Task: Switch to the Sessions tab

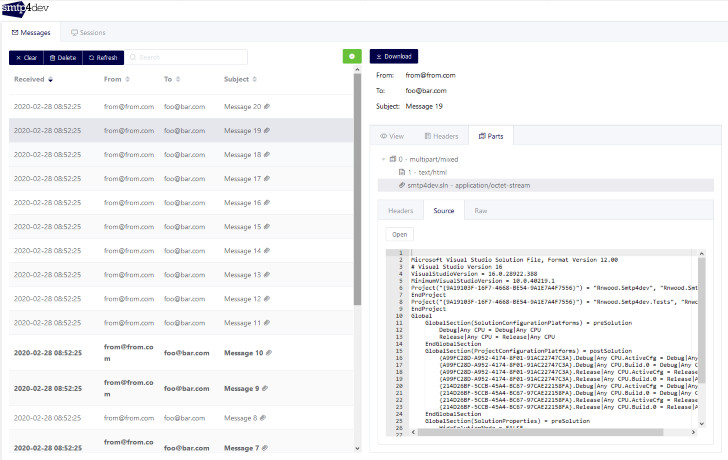Action: 88,32
